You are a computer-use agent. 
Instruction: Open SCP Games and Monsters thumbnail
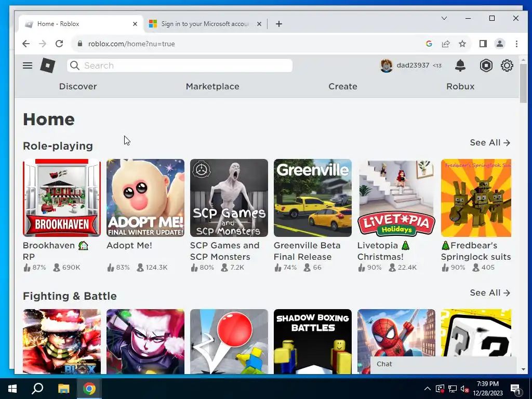coord(229,198)
